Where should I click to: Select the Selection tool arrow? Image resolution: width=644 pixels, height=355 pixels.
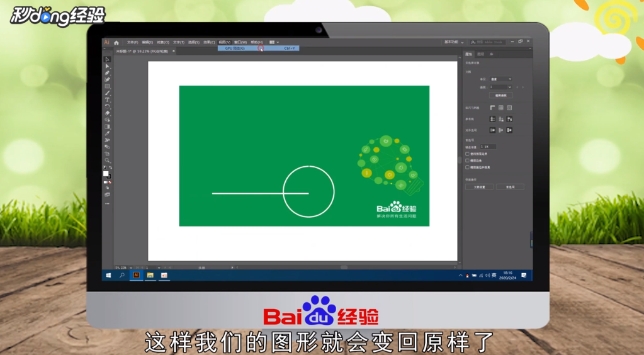point(107,60)
